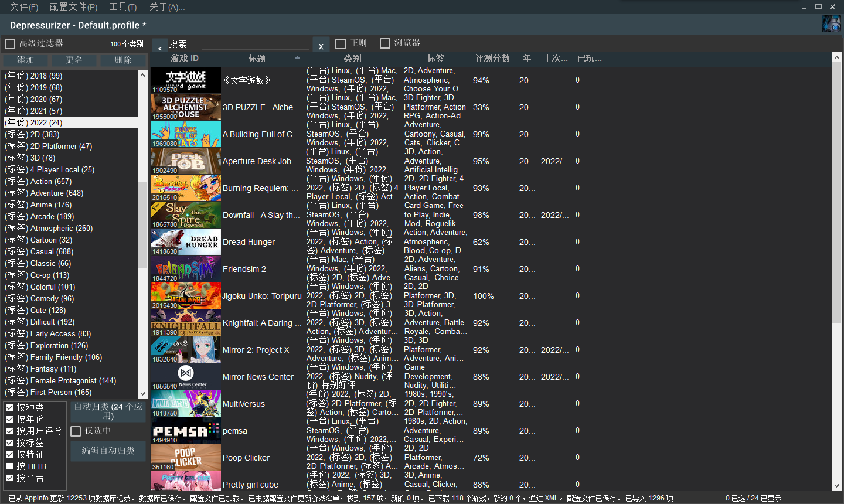The width and height of the screenshot is (844, 504).
Task: Select the Mirror 2 Project X thumbnail
Action: 186,350
